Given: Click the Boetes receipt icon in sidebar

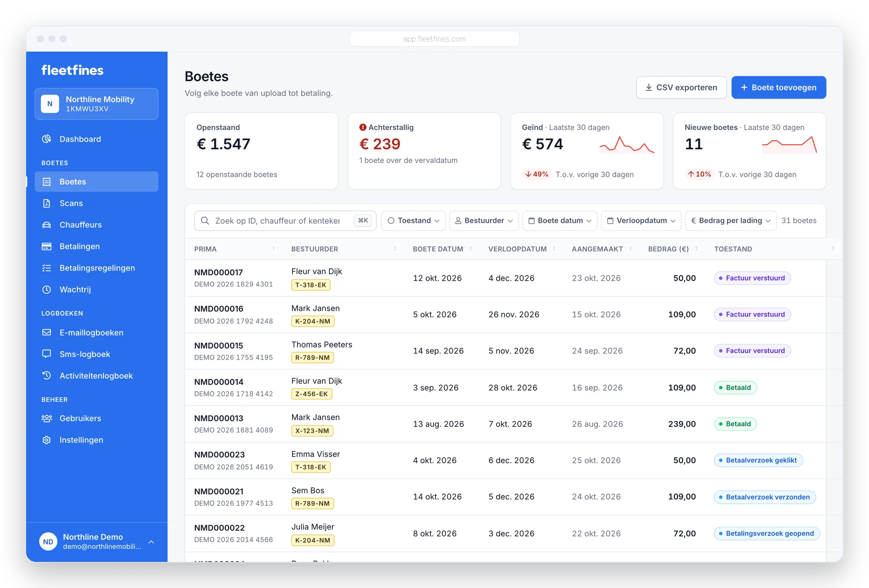Looking at the screenshot, I should point(46,182).
